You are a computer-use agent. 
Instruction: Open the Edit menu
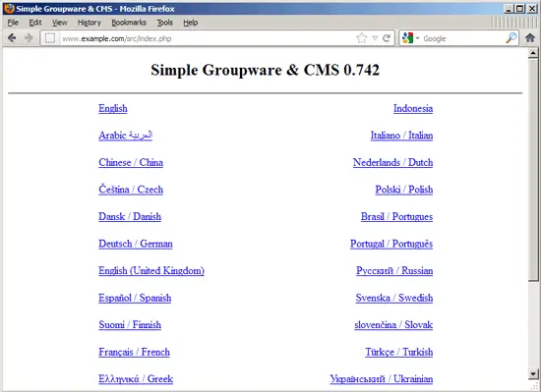35,23
